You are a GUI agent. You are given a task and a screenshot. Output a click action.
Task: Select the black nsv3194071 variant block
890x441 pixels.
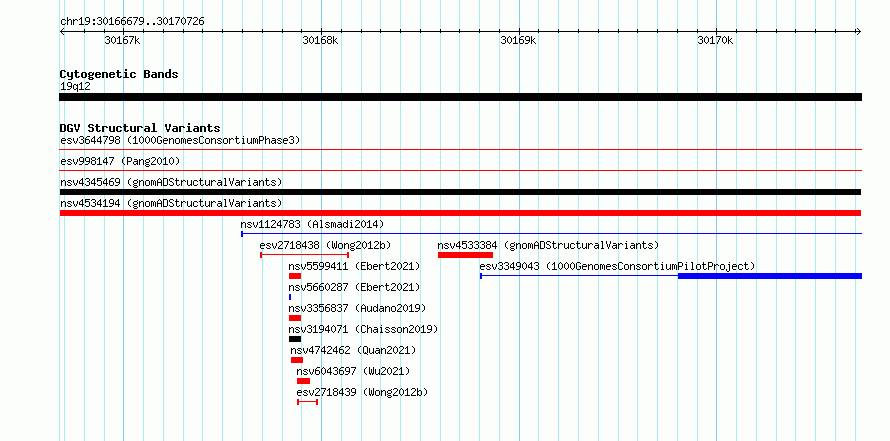point(295,339)
